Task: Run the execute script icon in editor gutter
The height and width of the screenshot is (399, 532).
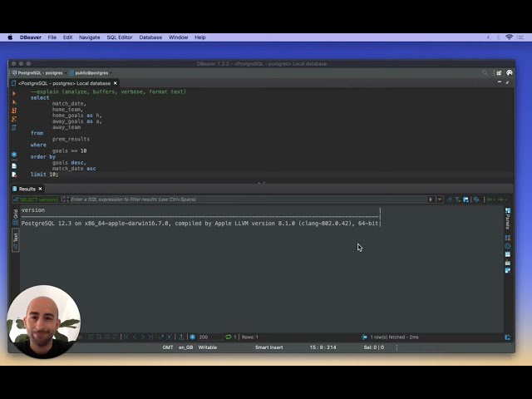Action: point(14,101)
